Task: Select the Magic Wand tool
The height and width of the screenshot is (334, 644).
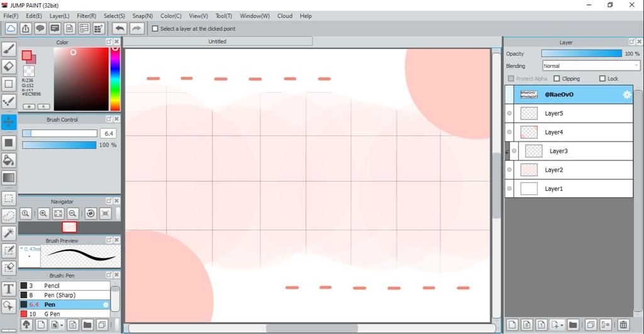Action: (9, 233)
